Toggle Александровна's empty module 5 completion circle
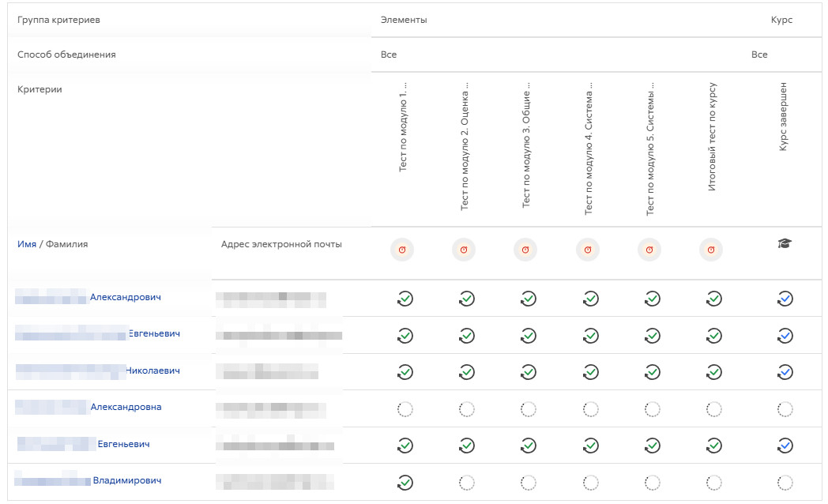The image size is (828, 504). 652,409
